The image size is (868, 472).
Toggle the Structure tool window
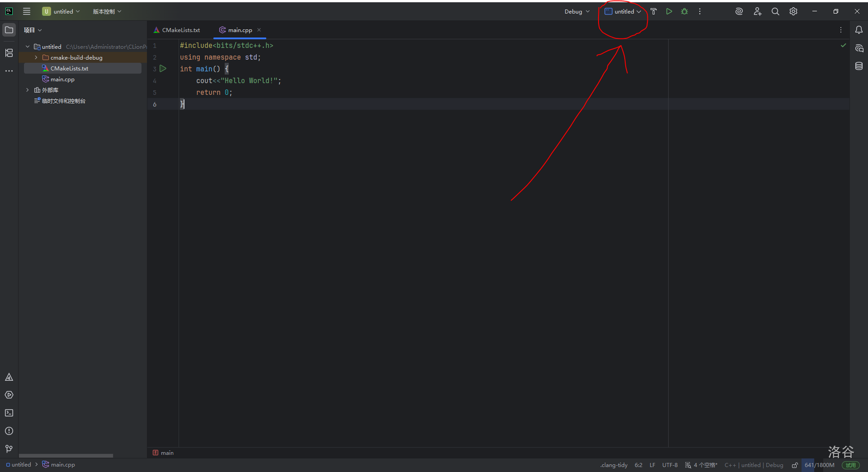pyautogui.click(x=9, y=53)
